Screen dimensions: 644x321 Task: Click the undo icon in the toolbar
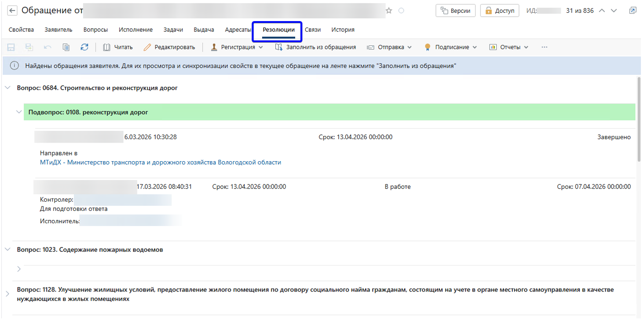point(48,47)
